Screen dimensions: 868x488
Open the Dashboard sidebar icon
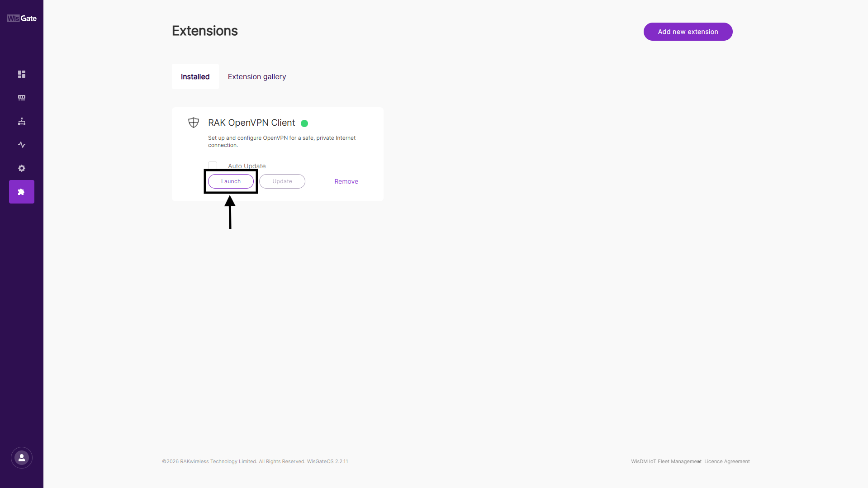click(22, 74)
